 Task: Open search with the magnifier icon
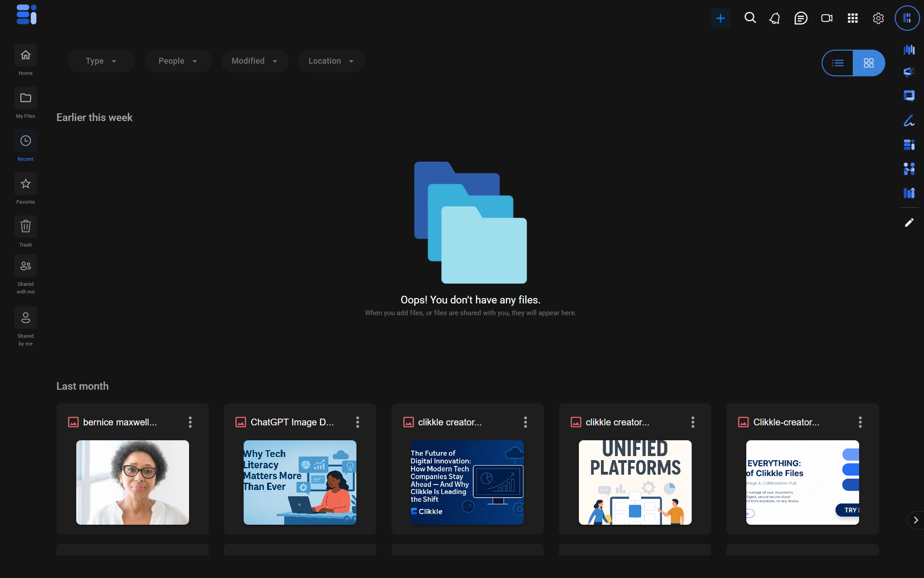click(750, 18)
